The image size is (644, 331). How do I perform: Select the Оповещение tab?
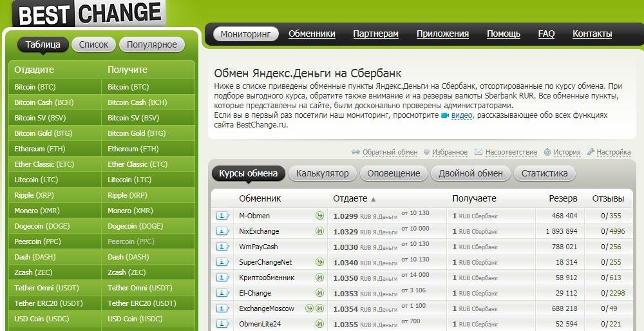click(x=393, y=173)
